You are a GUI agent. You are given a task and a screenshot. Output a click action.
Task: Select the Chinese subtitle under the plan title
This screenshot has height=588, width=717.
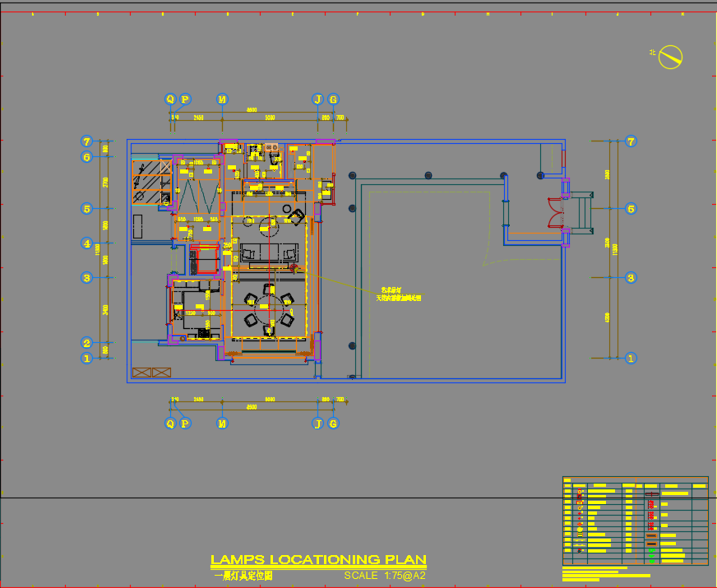coord(243,576)
